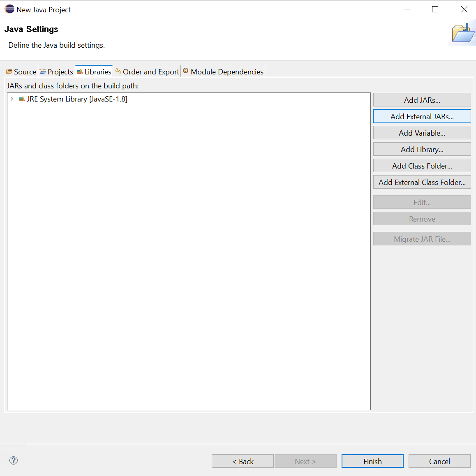Go back with the < Back button

click(x=243, y=461)
